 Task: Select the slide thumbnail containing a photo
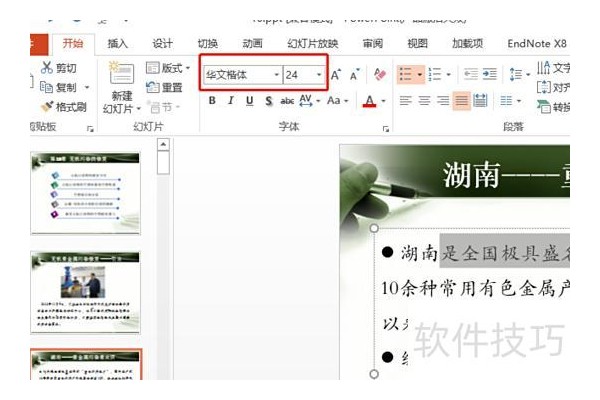[x=85, y=292]
